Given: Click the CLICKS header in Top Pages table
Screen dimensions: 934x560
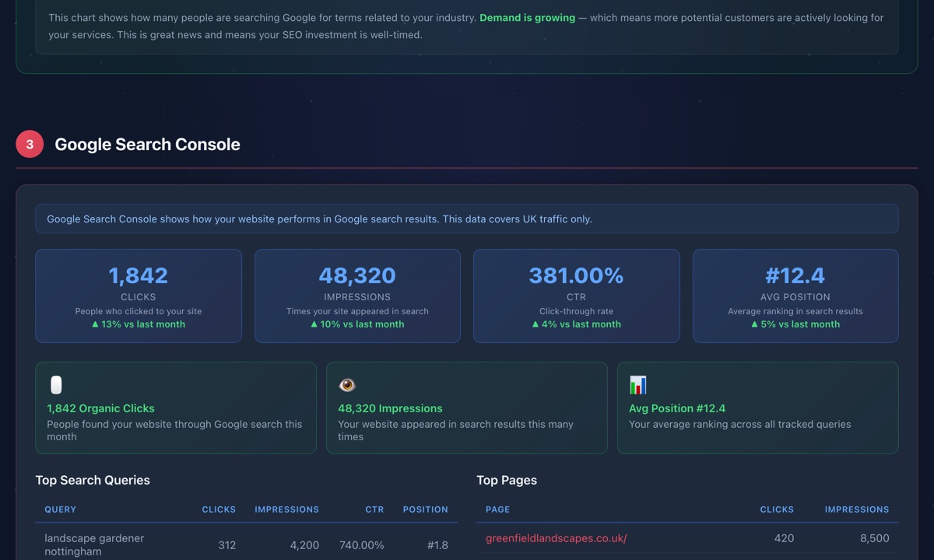Looking at the screenshot, I should (777, 509).
